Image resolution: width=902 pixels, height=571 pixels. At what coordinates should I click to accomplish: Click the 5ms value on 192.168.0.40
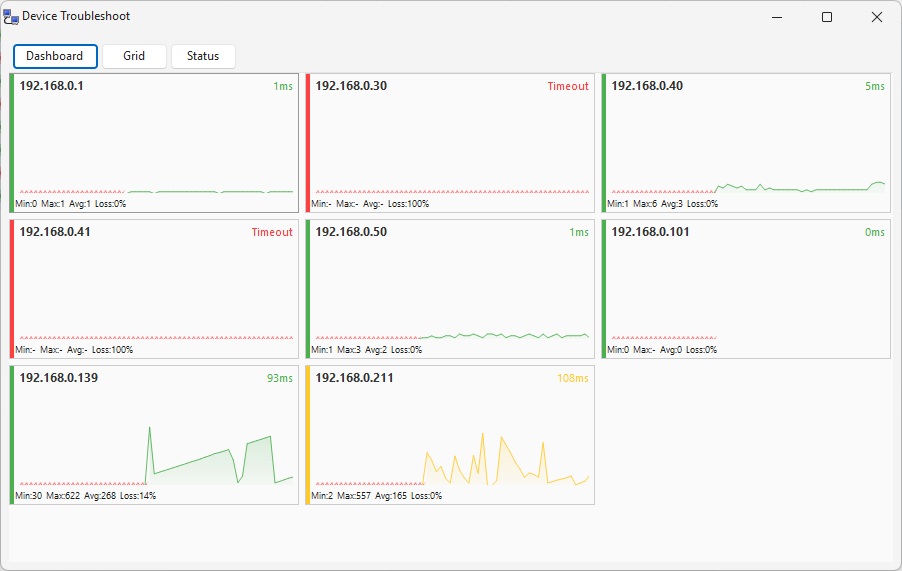[x=875, y=86]
